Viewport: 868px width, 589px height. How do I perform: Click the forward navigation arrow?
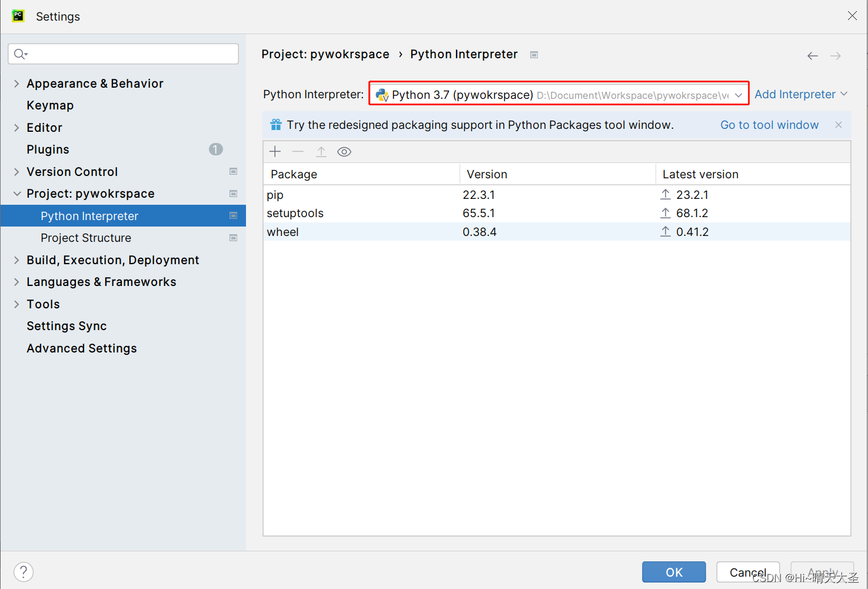pos(836,56)
